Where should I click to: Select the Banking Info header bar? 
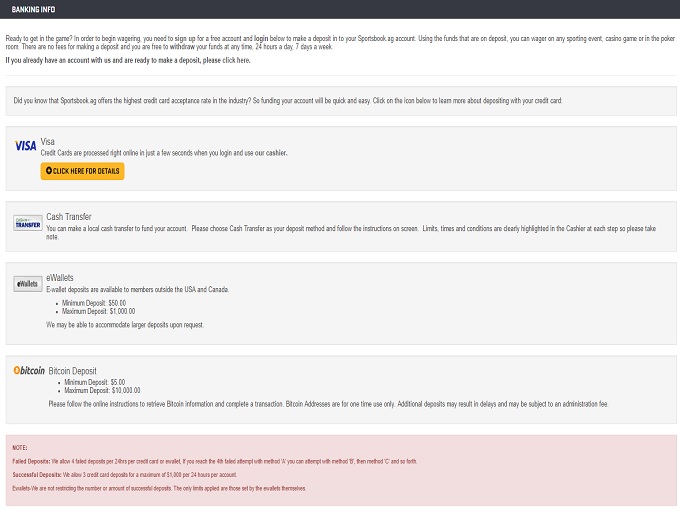click(x=340, y=9)
